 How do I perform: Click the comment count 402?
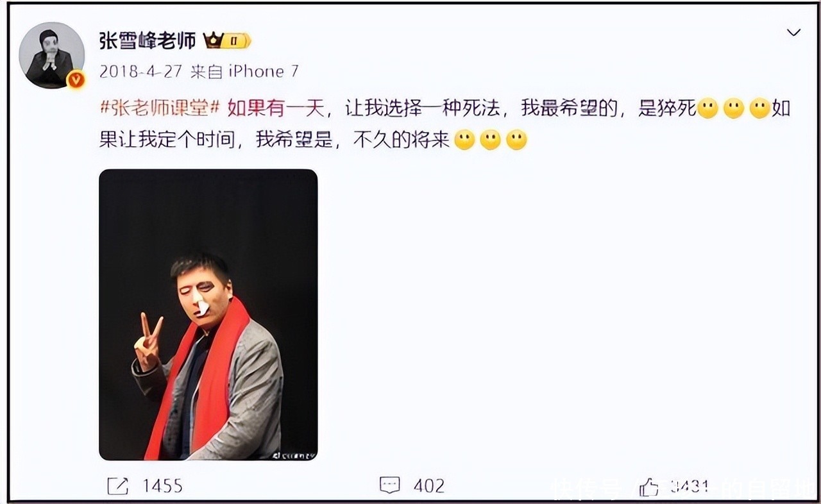coord(429,486)
